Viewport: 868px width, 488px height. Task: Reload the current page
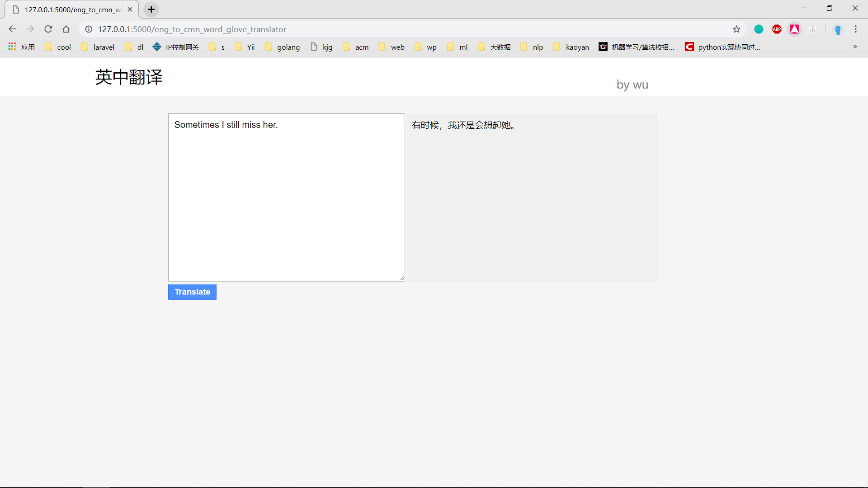click(x=48, y=29)
